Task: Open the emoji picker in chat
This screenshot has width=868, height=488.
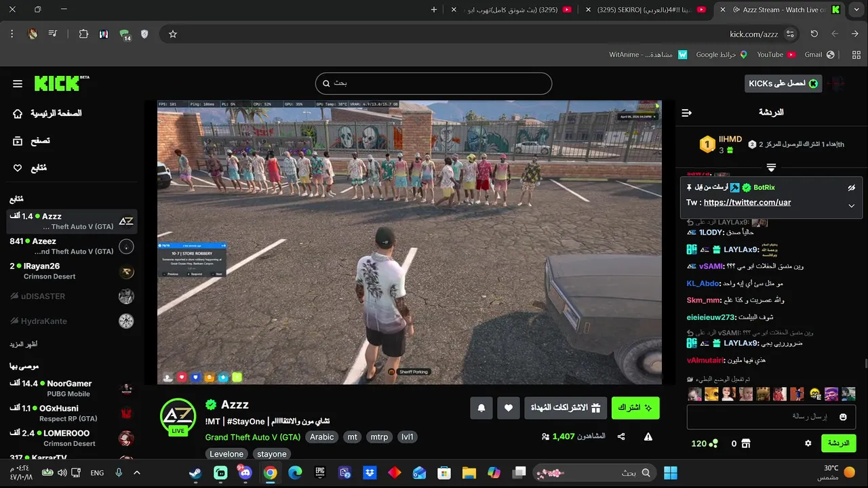Action: click(x=843, y=417)
